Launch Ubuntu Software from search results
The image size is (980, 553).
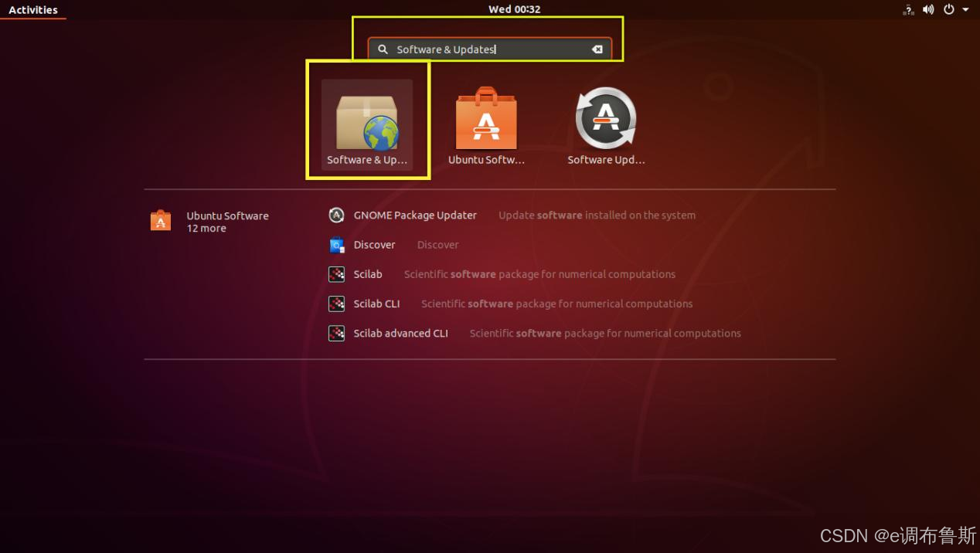[x=486, y=125]
